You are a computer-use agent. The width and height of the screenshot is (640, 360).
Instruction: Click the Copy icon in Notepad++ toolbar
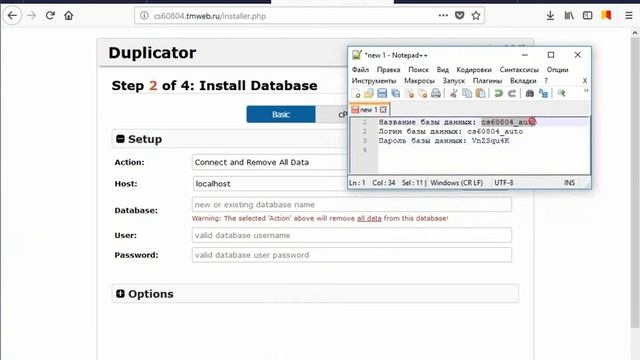[x=467, y=93]
